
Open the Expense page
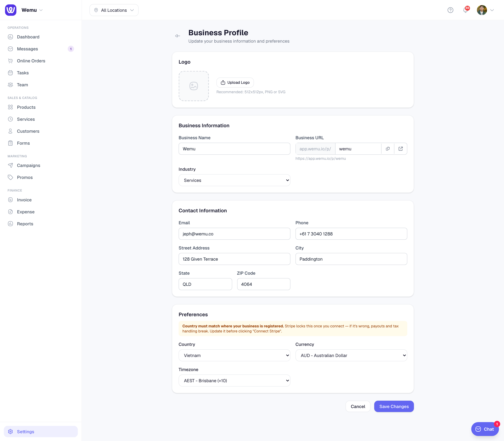(41, 212)
